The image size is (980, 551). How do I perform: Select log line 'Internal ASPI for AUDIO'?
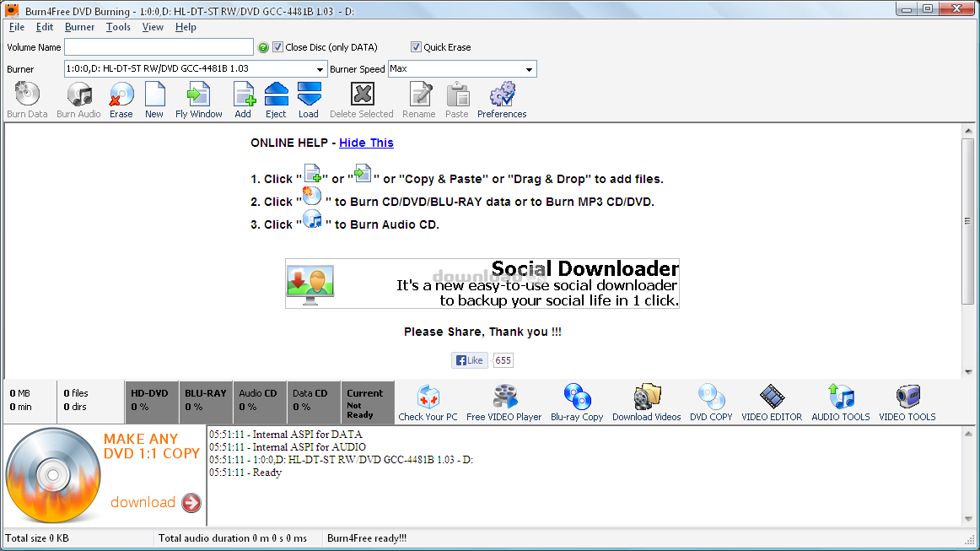coord(288,447)
